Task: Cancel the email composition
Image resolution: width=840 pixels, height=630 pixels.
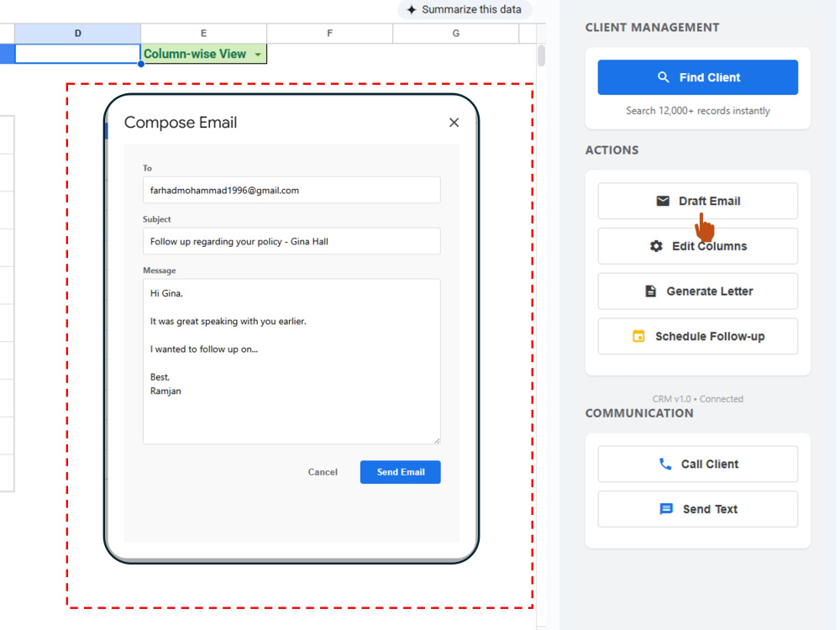Action: (x=323, y=472)
